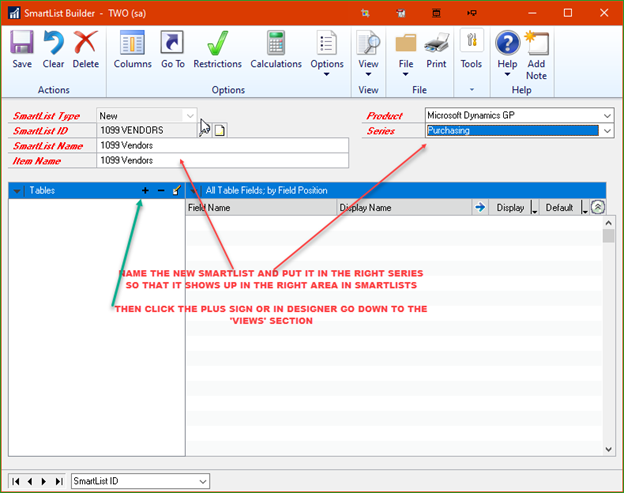Click first title bar icon left of minimize
624x493 pixels.
click(x=365, y=13)
